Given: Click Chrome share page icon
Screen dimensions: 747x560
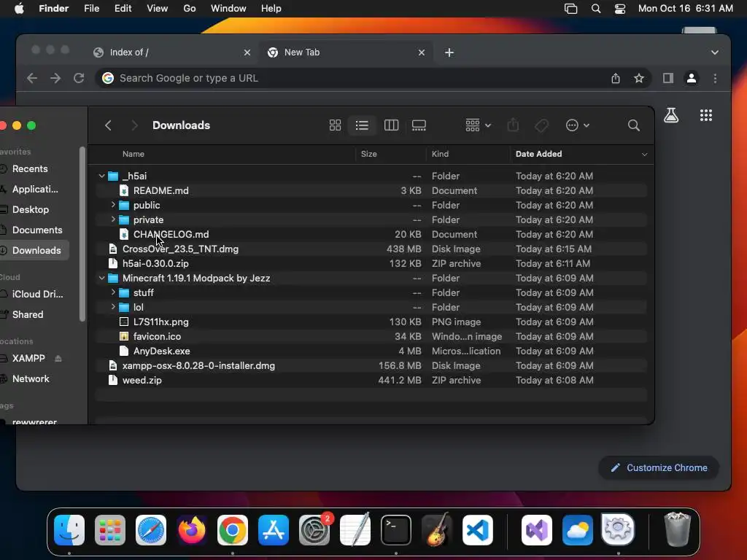Looking at the screenshot, I should [616, 78].
